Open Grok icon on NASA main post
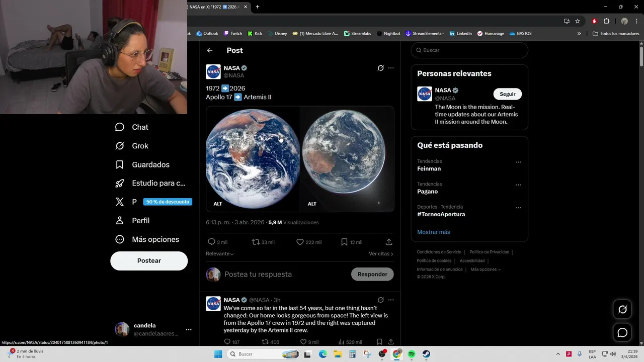 tap(381, 68)
